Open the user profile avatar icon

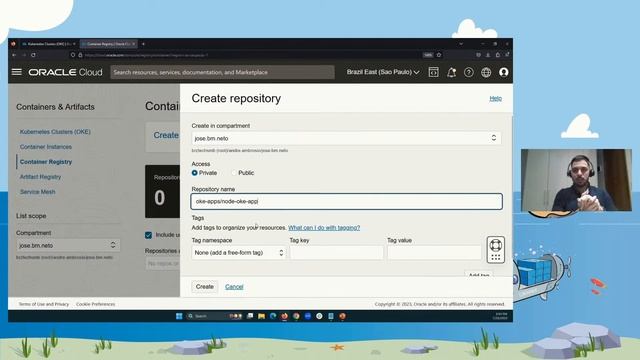pos(504,72)
